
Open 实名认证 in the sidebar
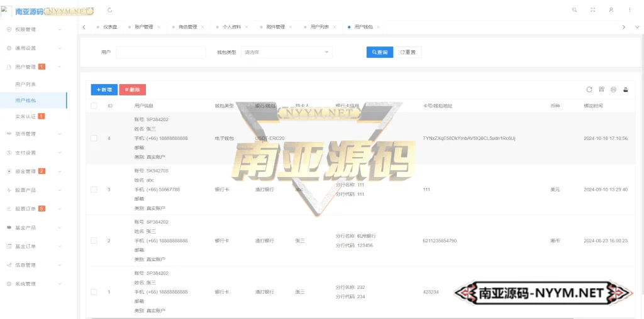tap(26, 116)
